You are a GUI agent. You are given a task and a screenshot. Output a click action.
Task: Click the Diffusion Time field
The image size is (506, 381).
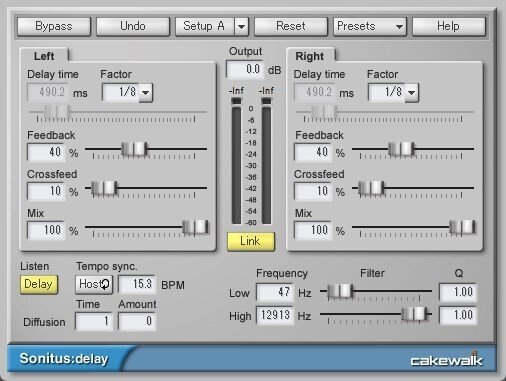coord(94,321)
